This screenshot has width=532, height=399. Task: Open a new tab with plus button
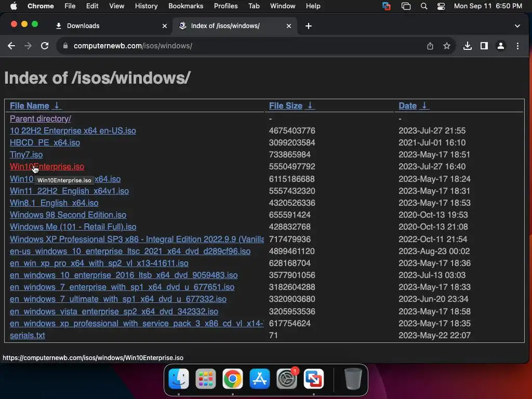click(308, 26)
